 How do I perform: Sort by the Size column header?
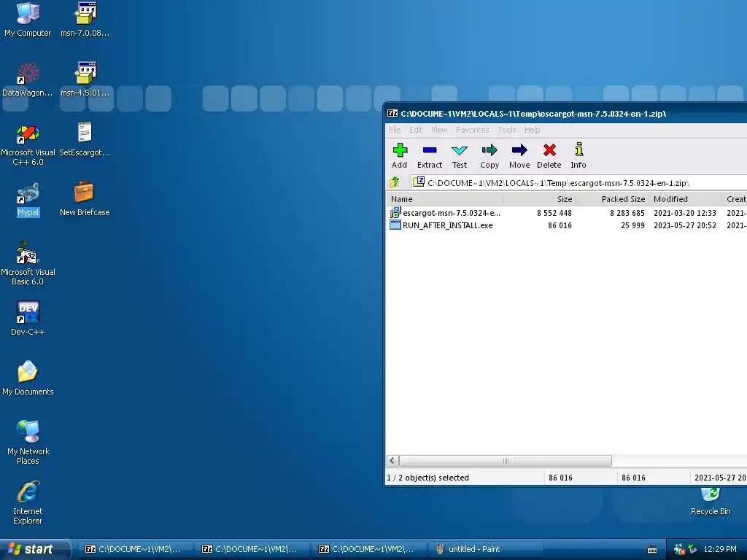coord(540,199)
